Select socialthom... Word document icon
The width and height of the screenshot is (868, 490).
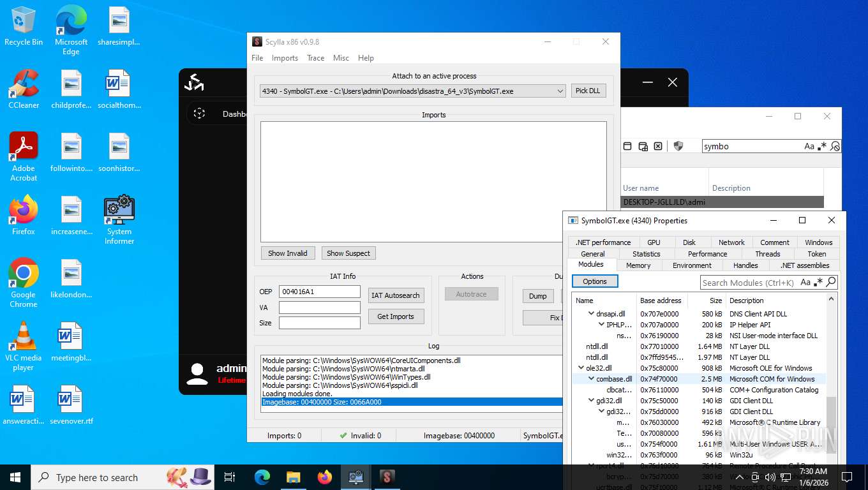119,89
